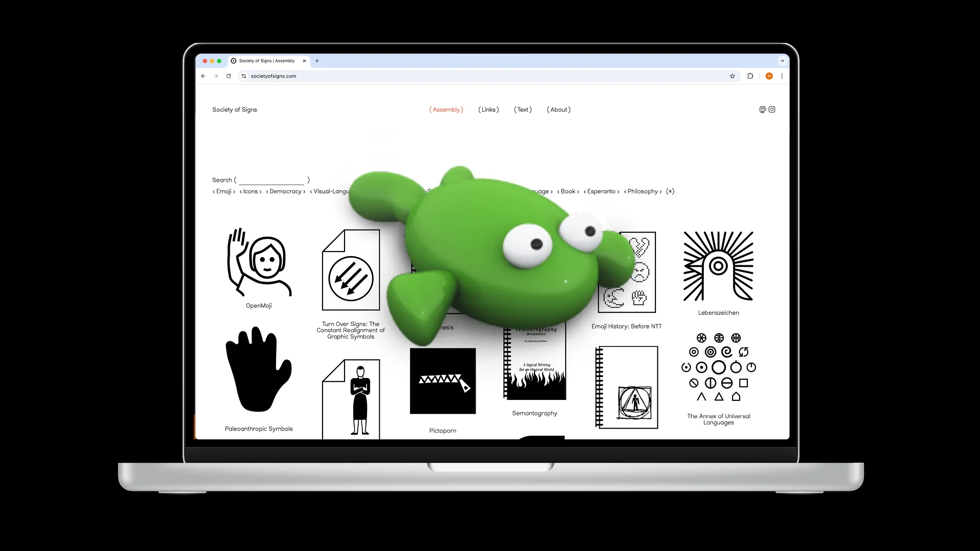The height and width of the screenshot is (551, 980).
Task: Open the Mastodon social icon
Action: tap(763, 109)
